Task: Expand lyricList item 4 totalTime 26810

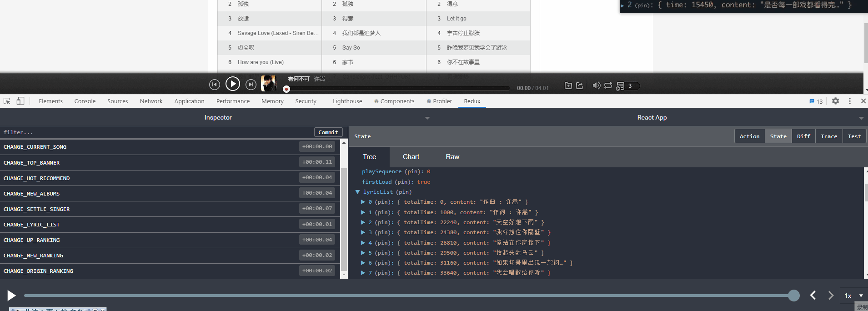Action: [363, 243]
